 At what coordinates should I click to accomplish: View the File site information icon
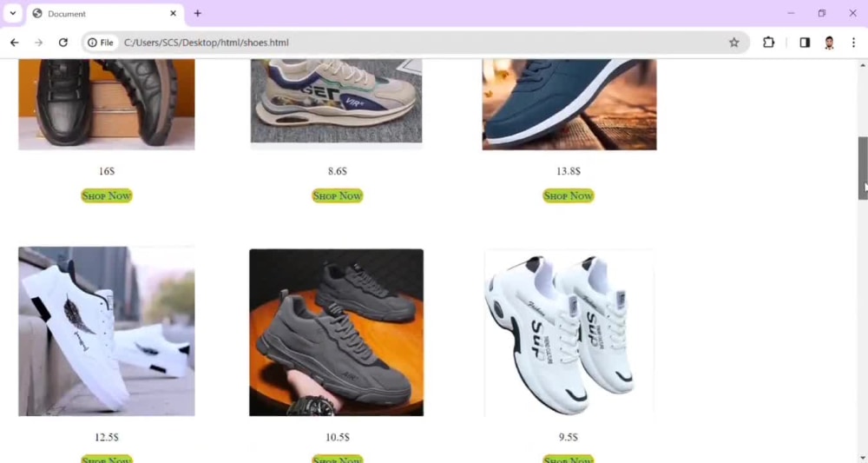point(101,43)
